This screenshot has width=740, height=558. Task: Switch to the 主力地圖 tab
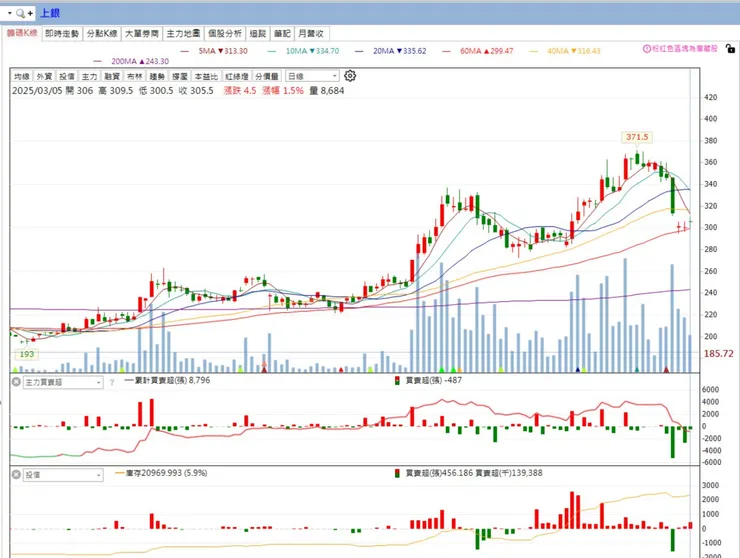pos(183,34)
